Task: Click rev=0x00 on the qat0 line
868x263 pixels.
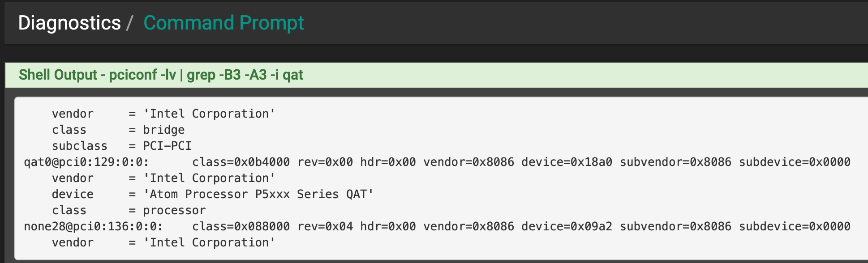Action: click(325, 162)
